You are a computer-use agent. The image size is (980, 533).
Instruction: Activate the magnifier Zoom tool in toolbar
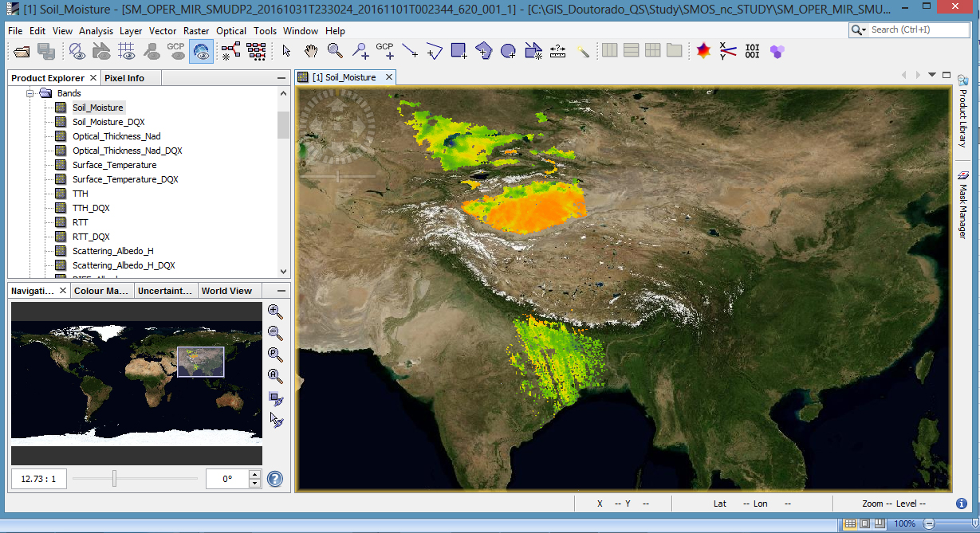(335, 51)
